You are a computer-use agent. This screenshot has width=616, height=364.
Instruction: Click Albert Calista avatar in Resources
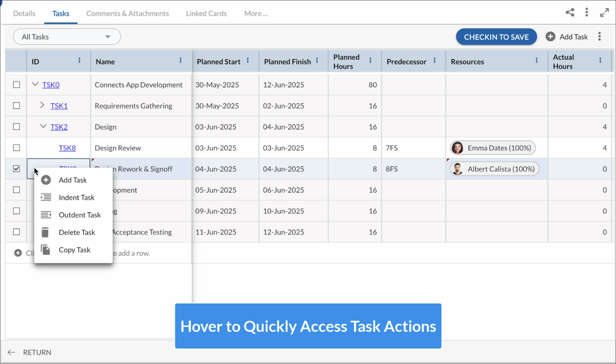(x=457, y=169)
